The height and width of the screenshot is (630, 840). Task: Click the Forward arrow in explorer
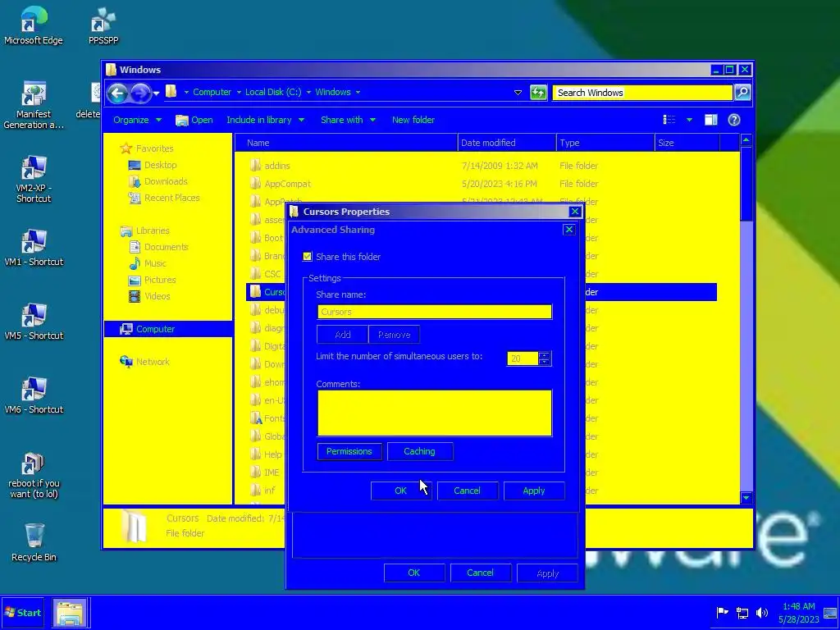click(x=140, y=94)
